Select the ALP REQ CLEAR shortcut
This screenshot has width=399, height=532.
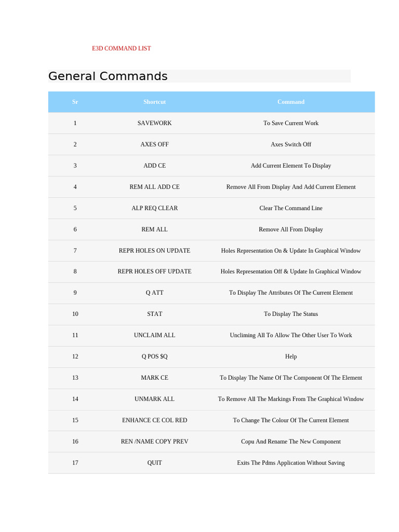pyautogui.click(x=154, y=208)
